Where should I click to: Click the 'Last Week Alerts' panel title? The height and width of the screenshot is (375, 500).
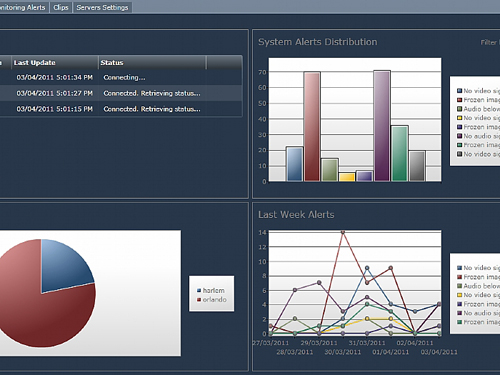(x=296, y=215)
